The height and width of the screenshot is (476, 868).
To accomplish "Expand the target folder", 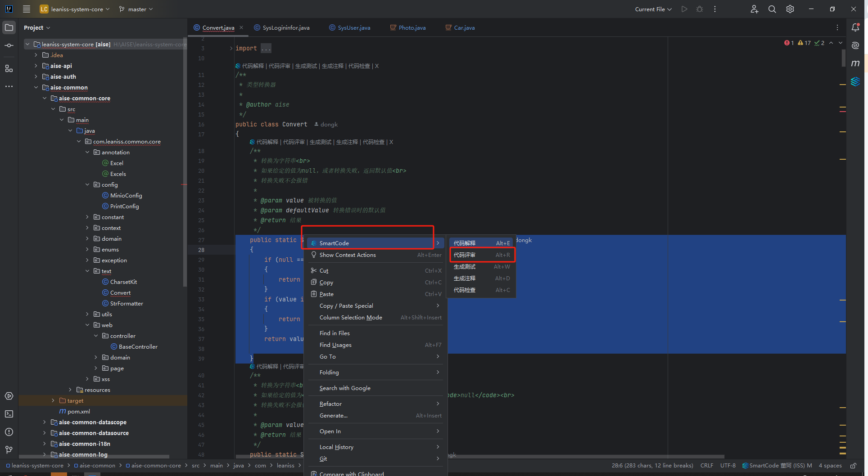I will 53,400.
